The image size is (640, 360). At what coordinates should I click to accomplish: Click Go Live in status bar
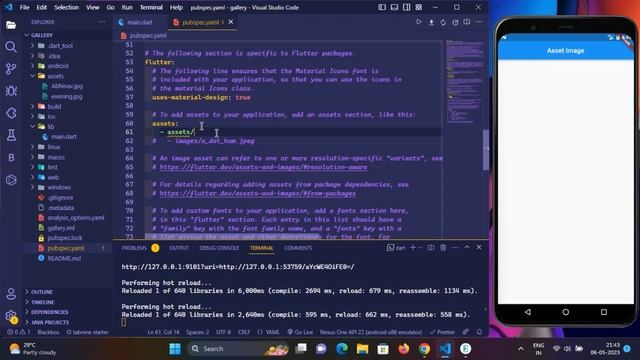(300, 332)
